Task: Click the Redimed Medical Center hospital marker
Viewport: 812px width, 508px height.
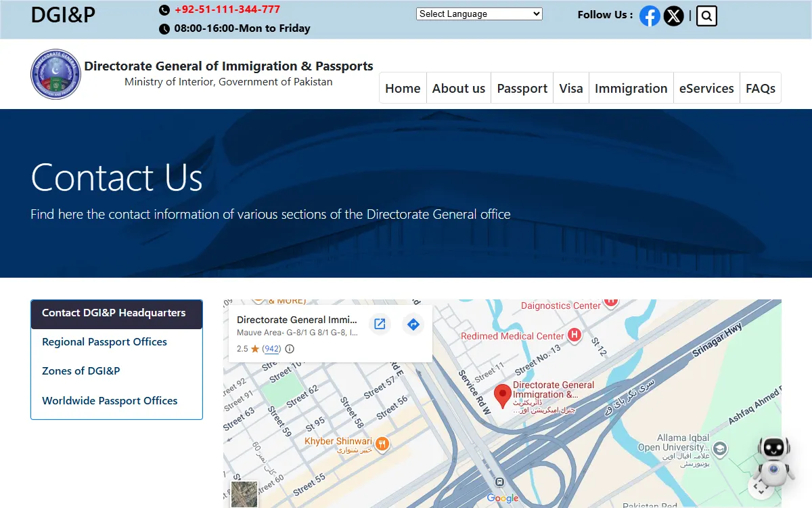Action: pos(574,335)
